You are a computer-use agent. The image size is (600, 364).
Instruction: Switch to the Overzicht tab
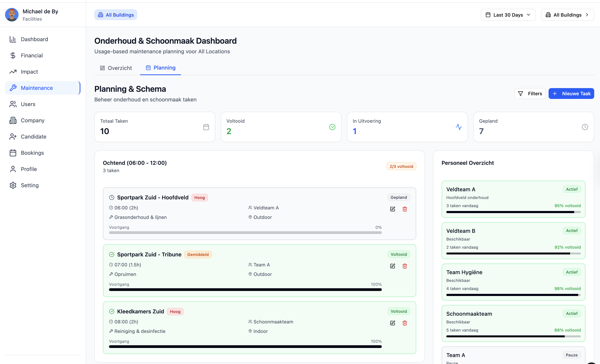[x=116, y=68]
